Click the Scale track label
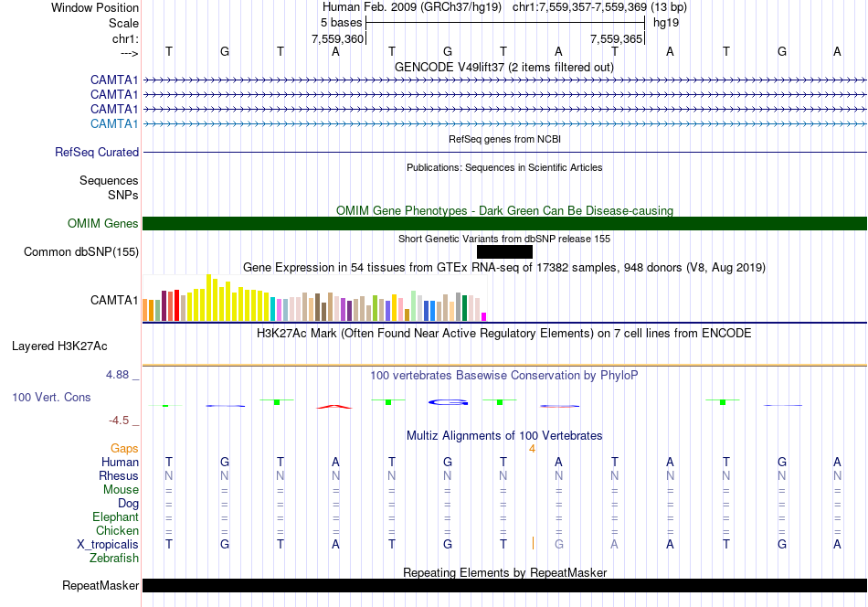Viewport: 868px width, 607px height. pos(123,23)
